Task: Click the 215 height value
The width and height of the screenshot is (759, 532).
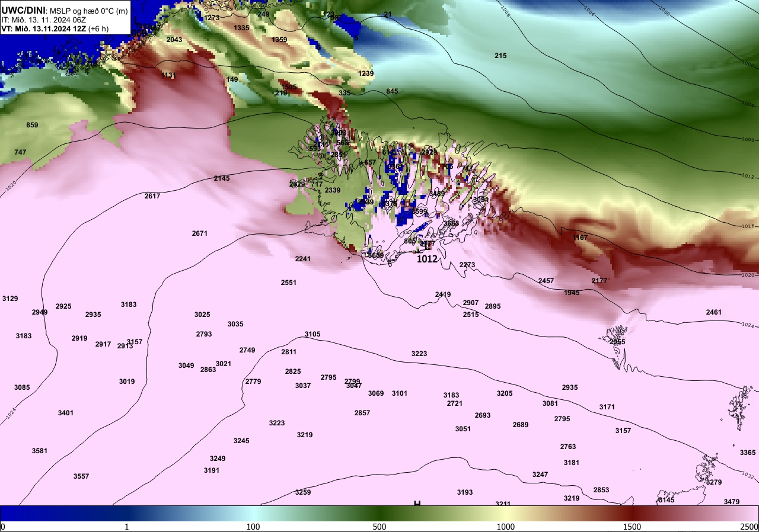Action: (x=500, y=56)
